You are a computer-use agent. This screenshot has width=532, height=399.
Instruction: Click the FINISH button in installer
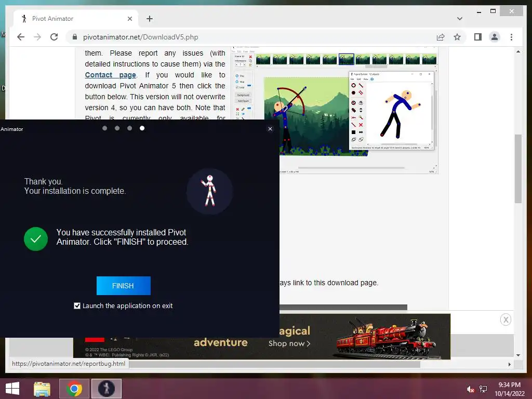point(124,286)
